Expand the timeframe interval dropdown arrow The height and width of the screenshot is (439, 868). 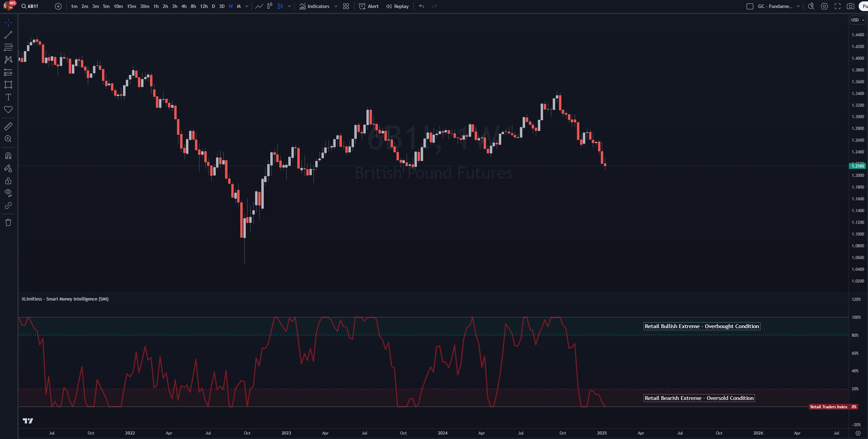247,6
